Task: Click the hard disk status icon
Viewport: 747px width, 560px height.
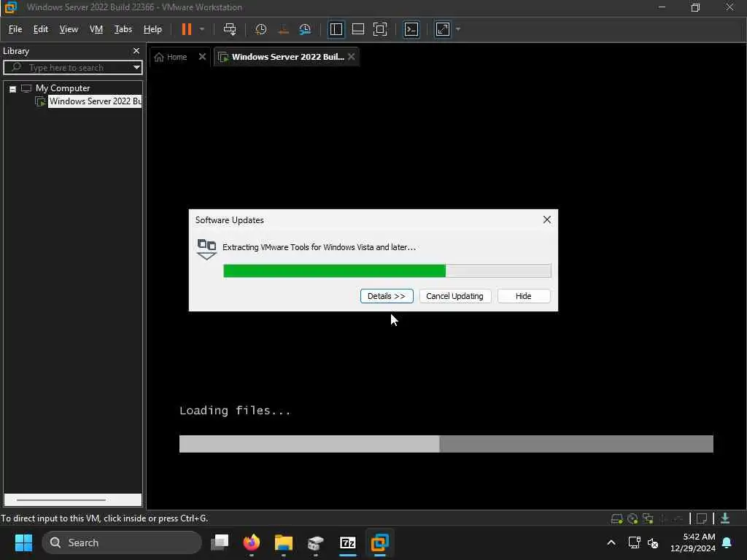Action: click(616, 518)
